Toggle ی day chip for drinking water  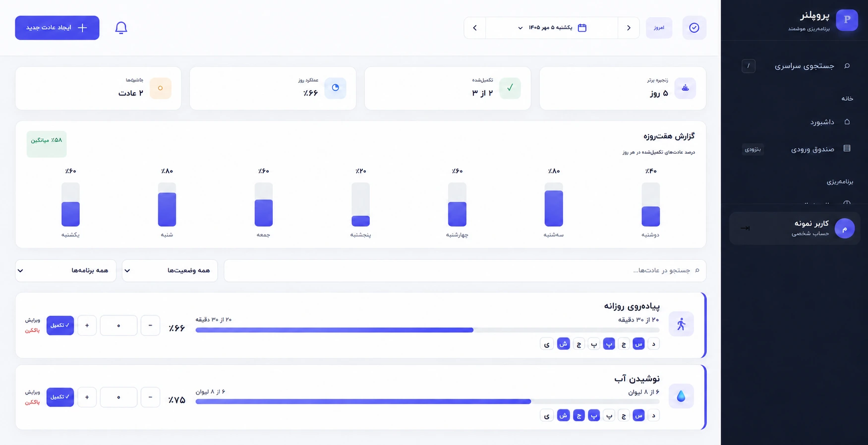click(x=547, y=415)
